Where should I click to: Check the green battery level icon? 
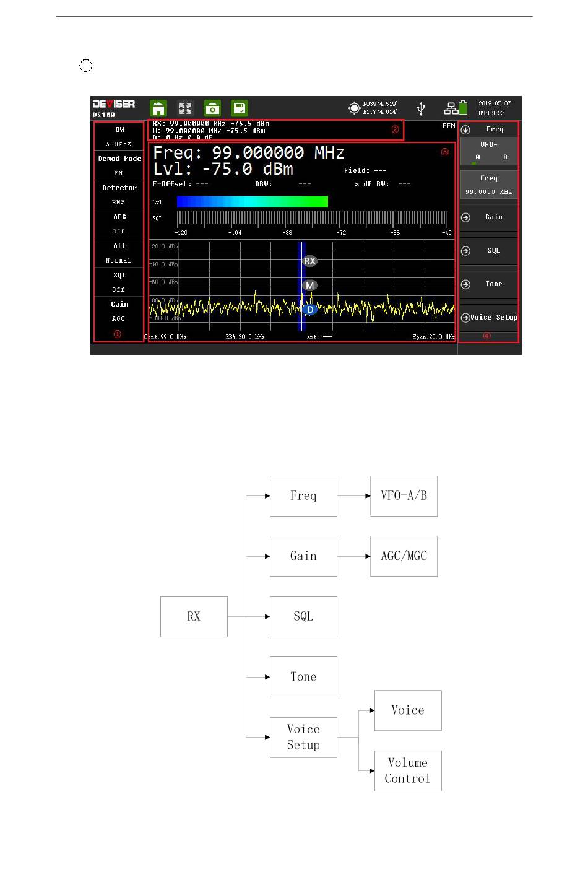[x=463, y=108]
